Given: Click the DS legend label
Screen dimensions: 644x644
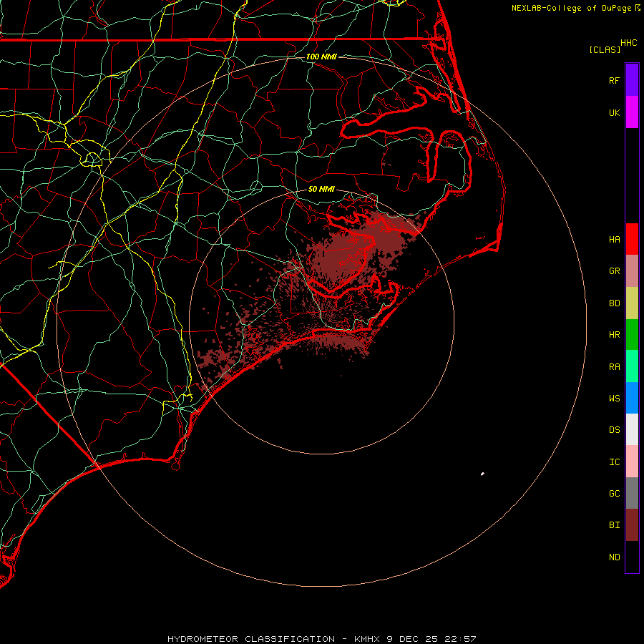Looking at the screenshot, I should click(x=614, y=430).
